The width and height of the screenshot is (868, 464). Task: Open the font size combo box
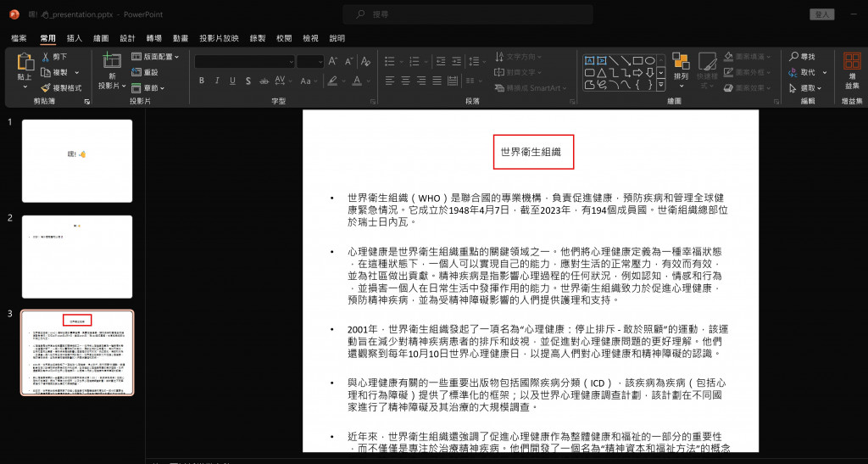click(x=310, y=61)
